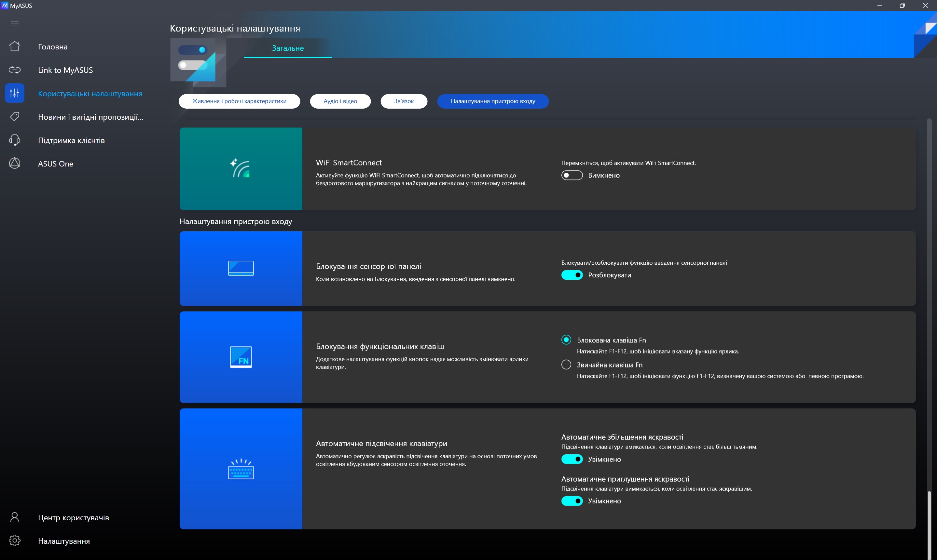
Task: Open Link to MyASUS sidebar icon
Action: pos(14,70)
